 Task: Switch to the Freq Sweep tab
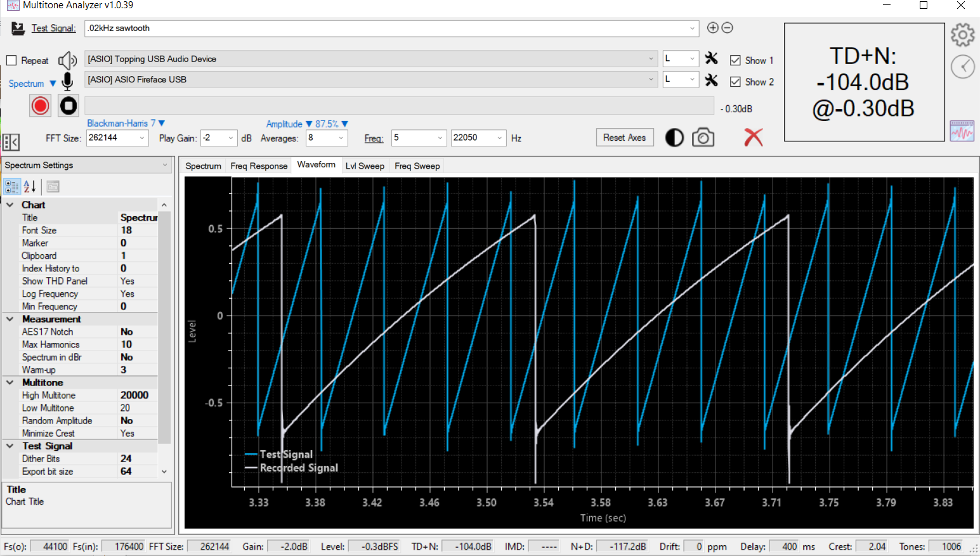click(x=417, y=166)
